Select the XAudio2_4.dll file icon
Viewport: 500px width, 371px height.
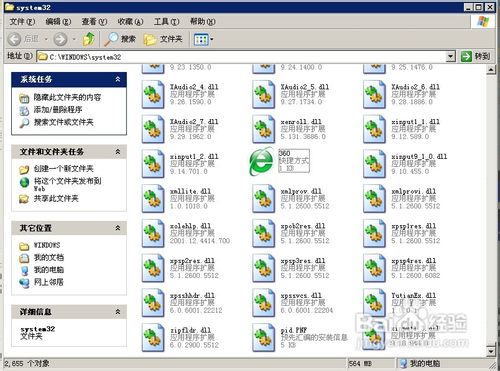pos(153,94)
